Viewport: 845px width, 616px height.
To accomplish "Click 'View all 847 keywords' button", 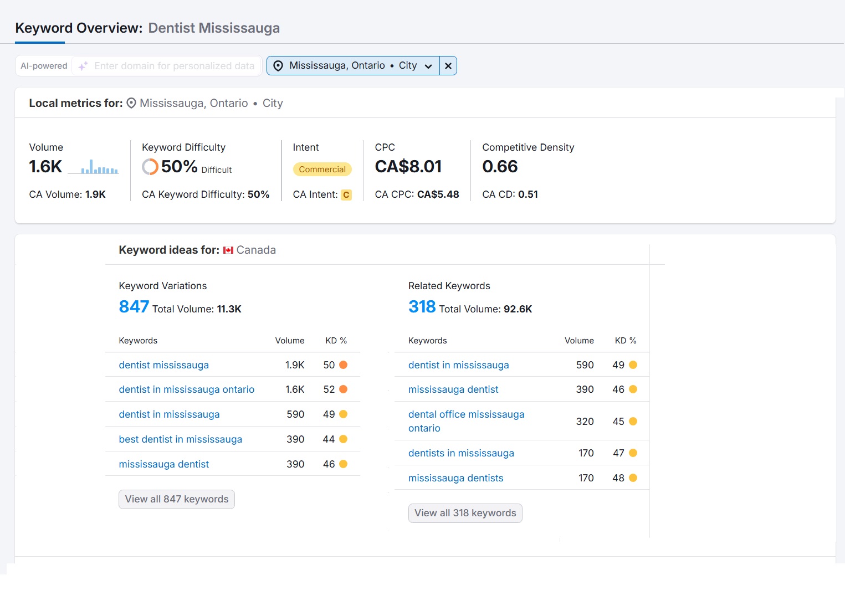I will [177, 499].
